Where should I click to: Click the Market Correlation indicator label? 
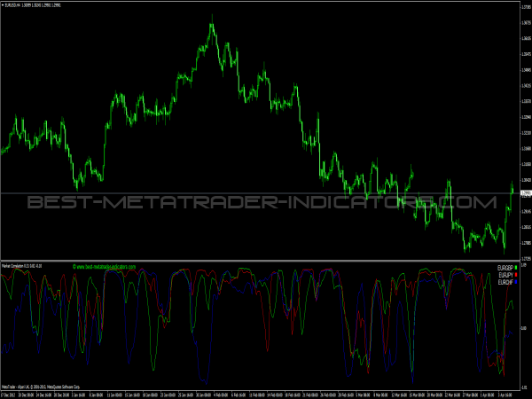click(22, 266)
